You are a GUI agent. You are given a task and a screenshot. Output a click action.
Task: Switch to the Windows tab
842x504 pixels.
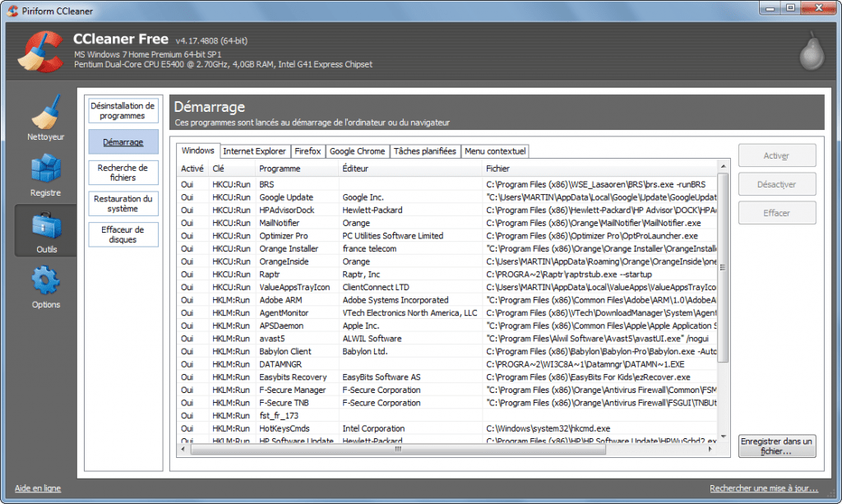[x=197, y=150]
